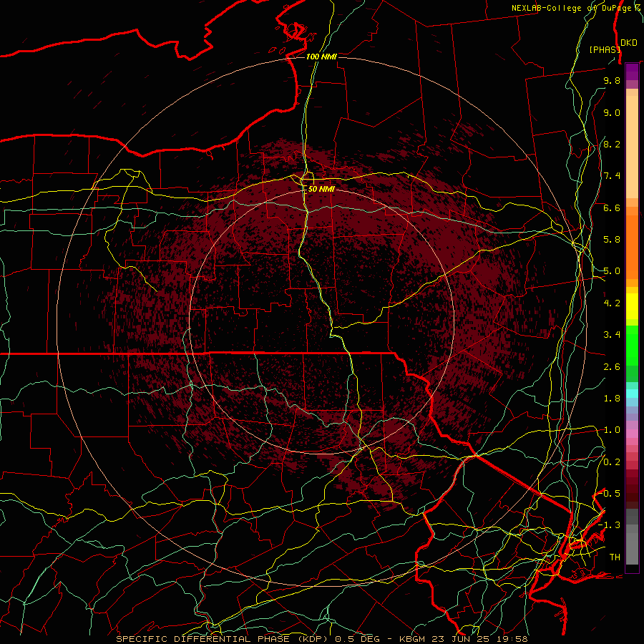This screenshot has height=644, width=644.
Task: Click the TH threshold label on the scale
Action: click(615, 557)
